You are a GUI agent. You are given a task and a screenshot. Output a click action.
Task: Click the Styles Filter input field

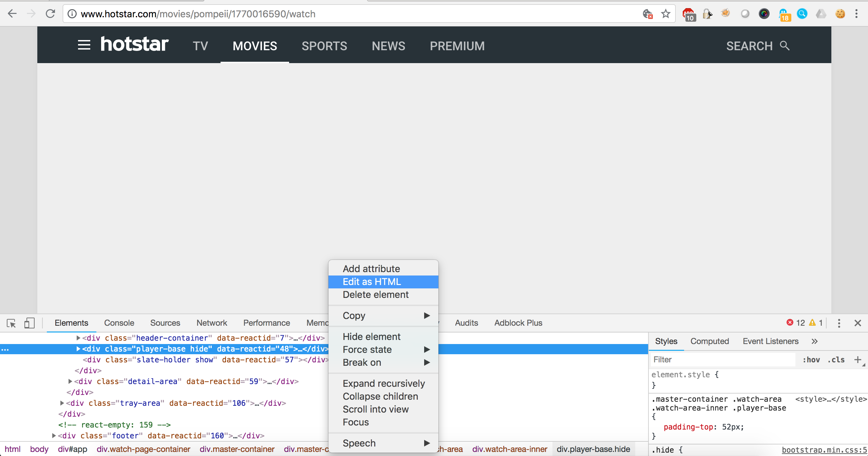click(x=723, y=360)
